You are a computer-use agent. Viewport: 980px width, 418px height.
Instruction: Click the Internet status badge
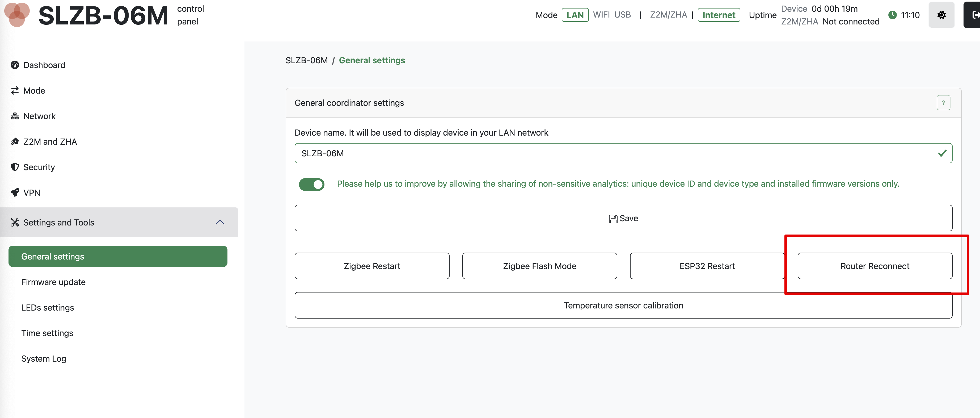tap(719, 15)
